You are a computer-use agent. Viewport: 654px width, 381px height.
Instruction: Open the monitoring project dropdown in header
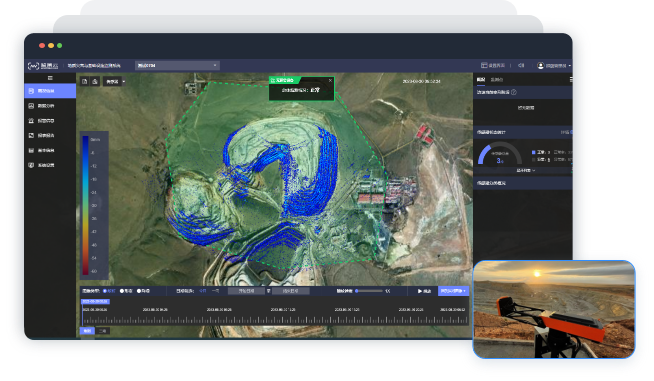pyautogui.click(x=177, y=66)
